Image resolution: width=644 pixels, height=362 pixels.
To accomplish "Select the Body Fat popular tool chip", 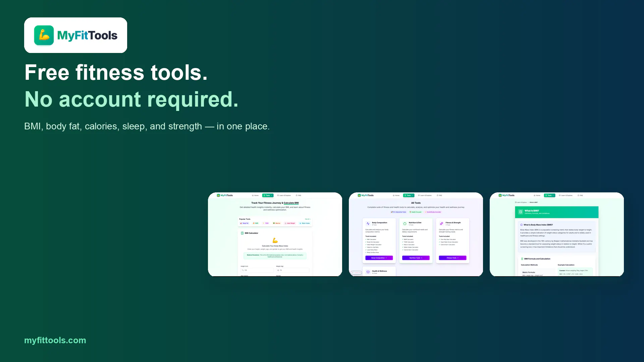I will [244, 223].
